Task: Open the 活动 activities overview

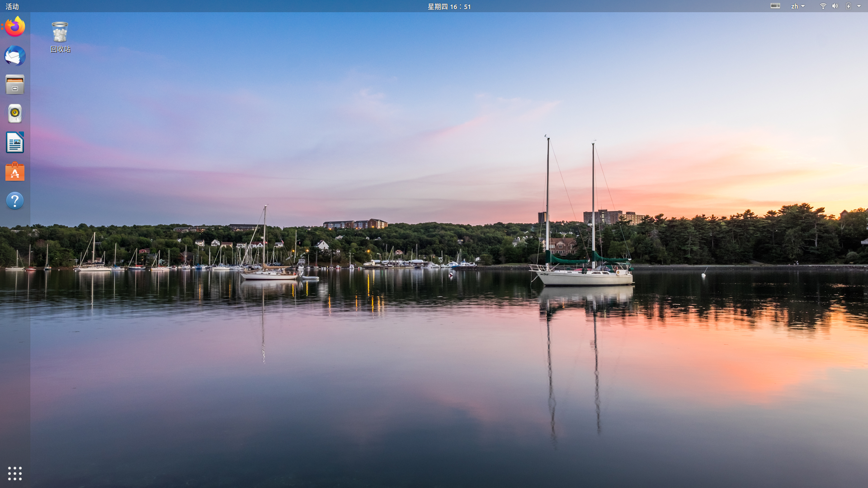Action: pos(12,6)
